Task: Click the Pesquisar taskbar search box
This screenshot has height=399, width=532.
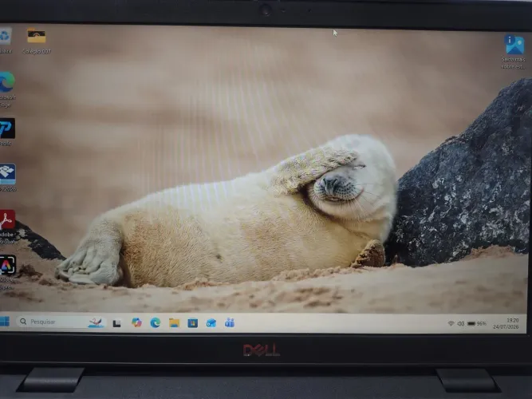Action: pyautogui.click(x=61, y=322)
